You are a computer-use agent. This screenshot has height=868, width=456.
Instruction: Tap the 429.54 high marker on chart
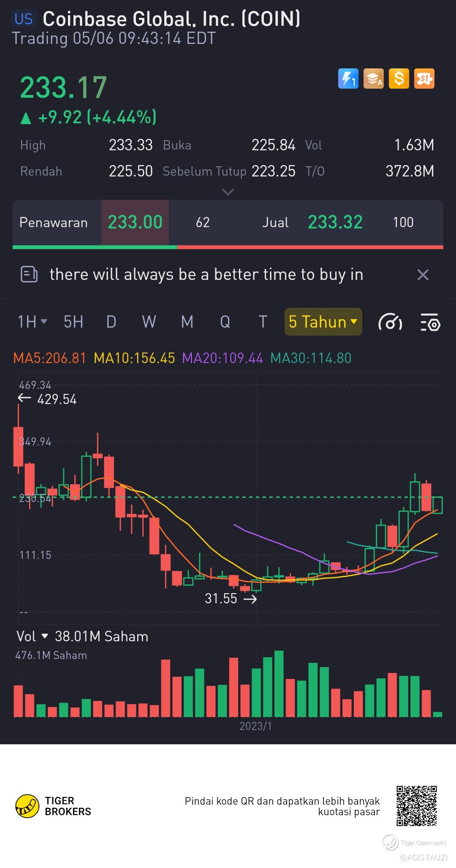pos(57,399)
